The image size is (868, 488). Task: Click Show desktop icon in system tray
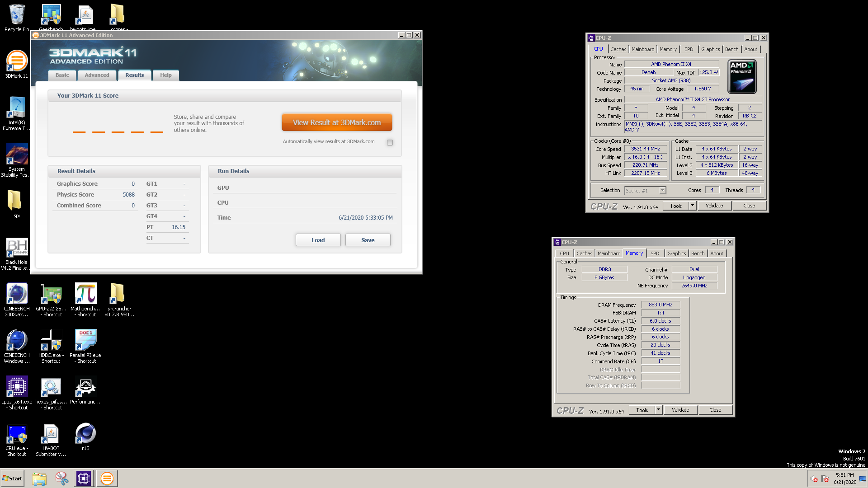(863, 479)
